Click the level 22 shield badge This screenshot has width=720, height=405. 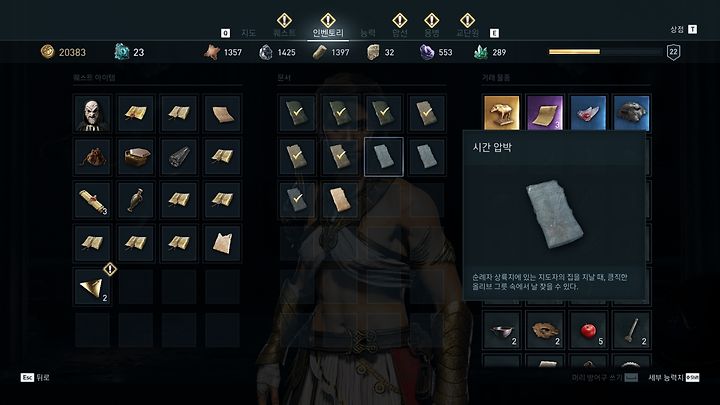[673, 52]
